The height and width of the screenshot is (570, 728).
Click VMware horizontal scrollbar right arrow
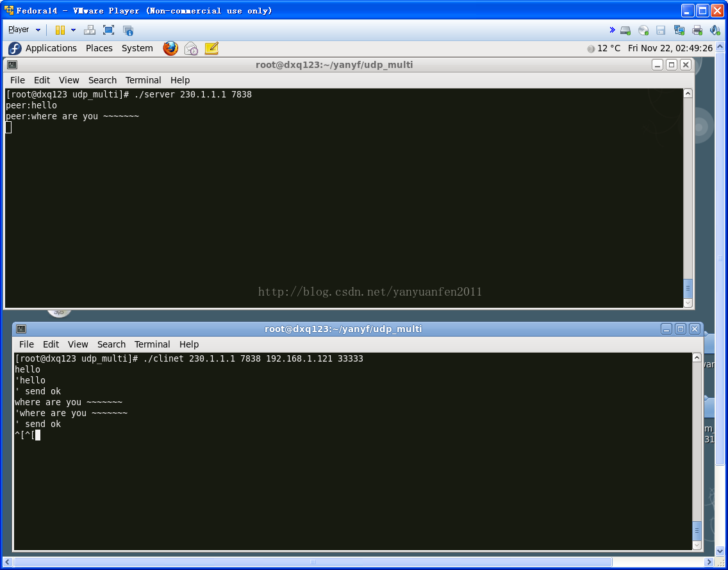pyautogui.click(x=709, y=562)
